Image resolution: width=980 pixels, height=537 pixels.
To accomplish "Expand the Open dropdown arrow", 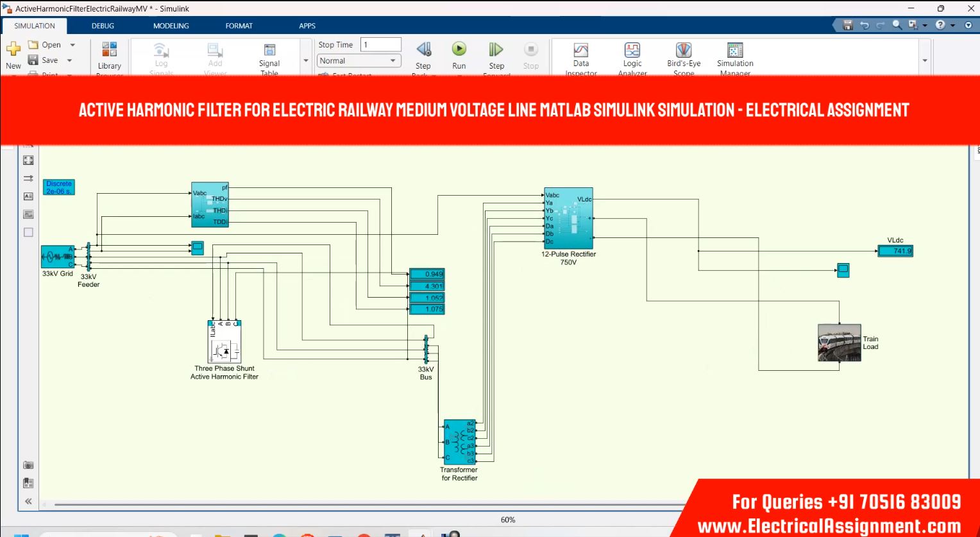I will [72, 45].
